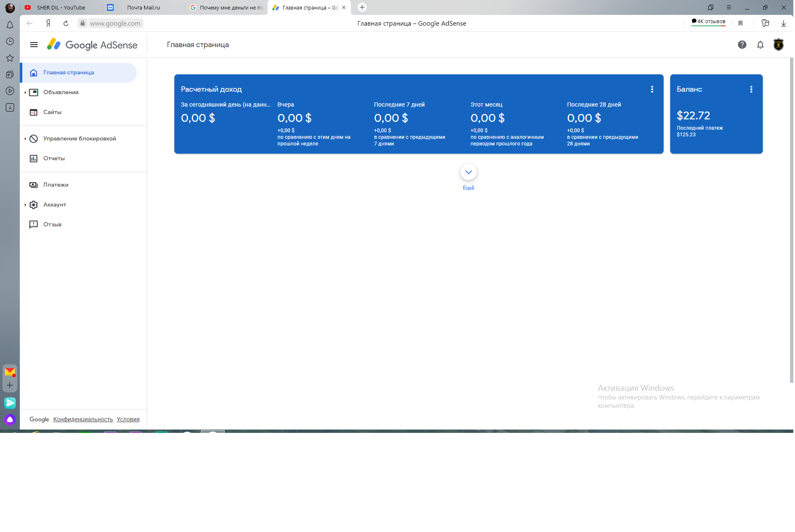Open the notifications bell in AdSense header

pos(760,45)
